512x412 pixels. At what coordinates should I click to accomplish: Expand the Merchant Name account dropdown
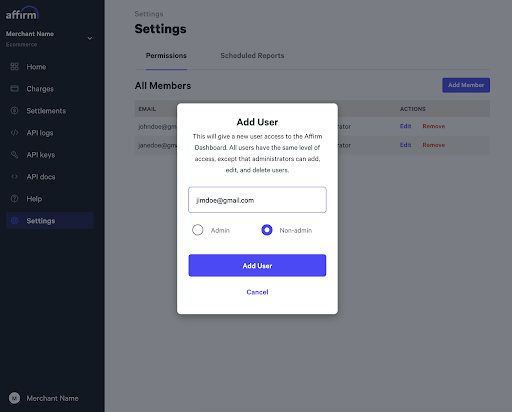coord(90,39)
